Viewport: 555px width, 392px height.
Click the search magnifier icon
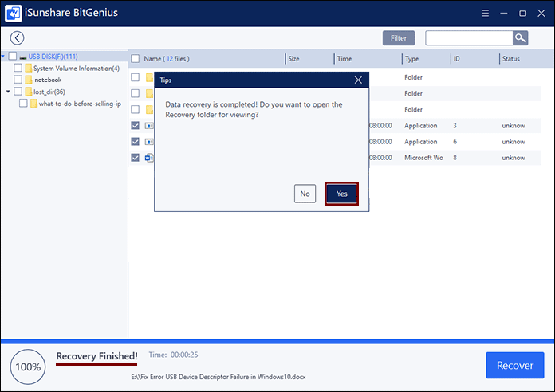tap(520, 38)
